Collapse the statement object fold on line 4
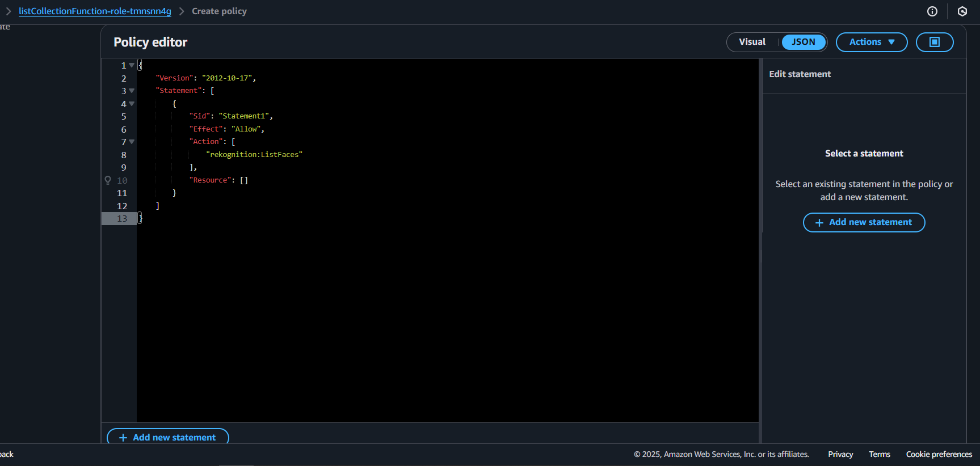980x466 pixels. pyautogui.click(x=132, y=104)
